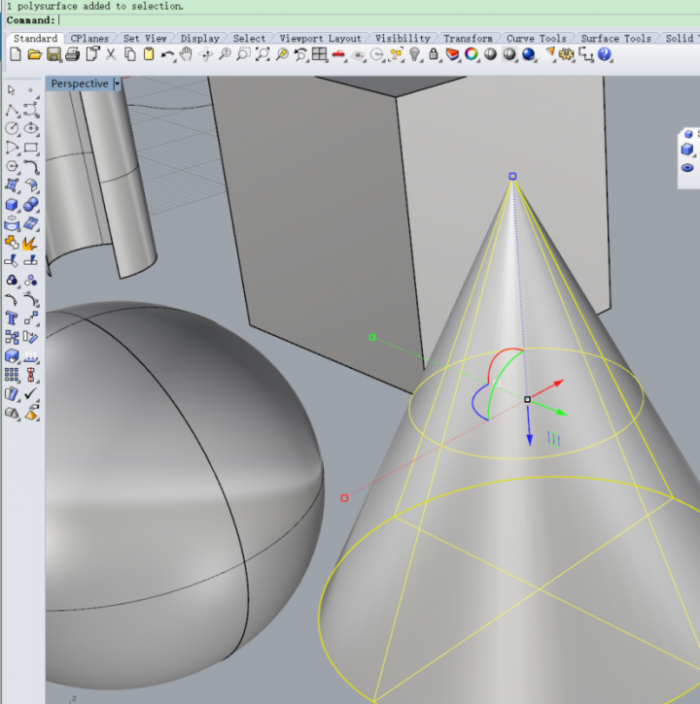The width and height of the screenshot is (700, 704).
Task: Toggle the lock objects padlock icon
Action: click(x=434, y=54)
